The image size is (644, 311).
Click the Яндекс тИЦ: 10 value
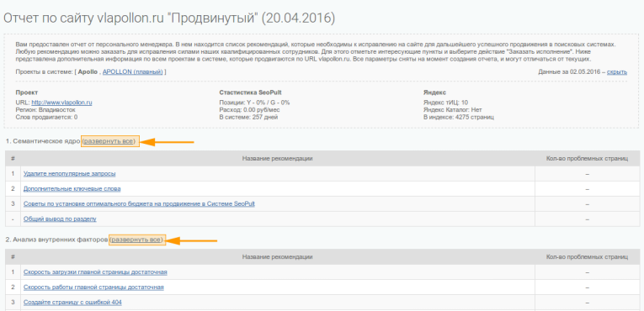(x=445, y=103)
